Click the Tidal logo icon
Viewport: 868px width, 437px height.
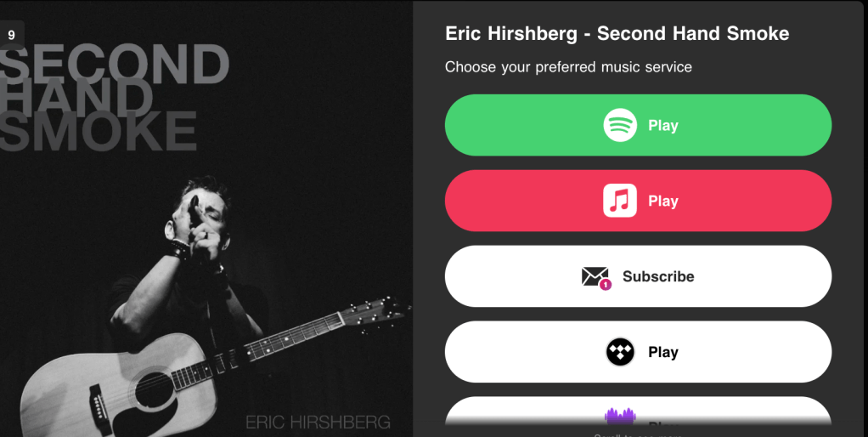[620, 352]
